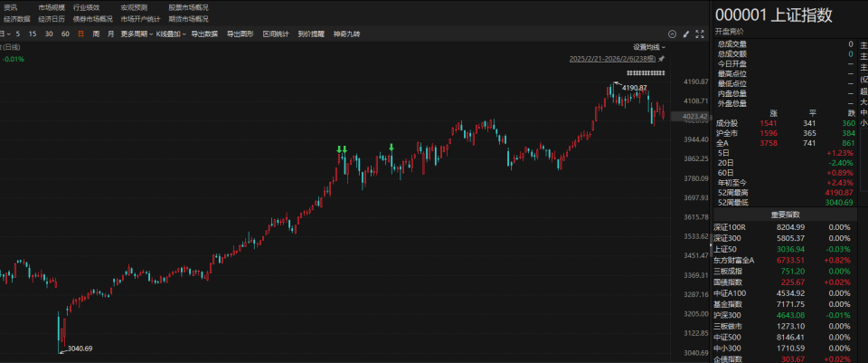Select the 重要指数 section header
This screenshot has height=363, width=868.
[x=786, y=215]
